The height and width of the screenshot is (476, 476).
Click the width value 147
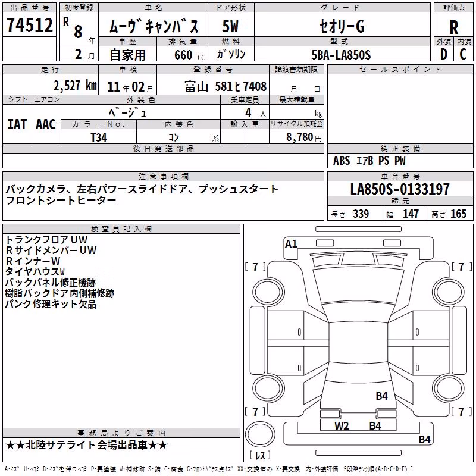[x=411, y=214]
